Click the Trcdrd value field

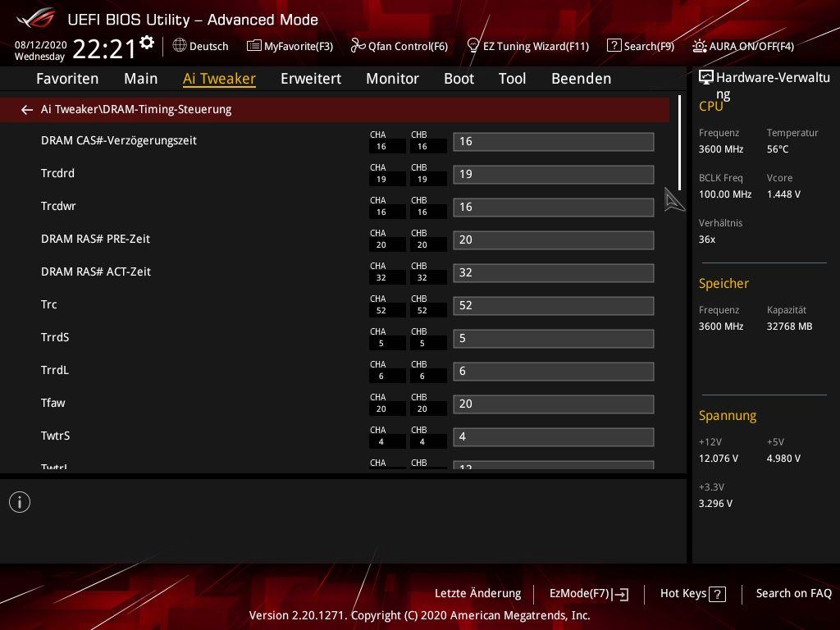(x=554, y=175)
